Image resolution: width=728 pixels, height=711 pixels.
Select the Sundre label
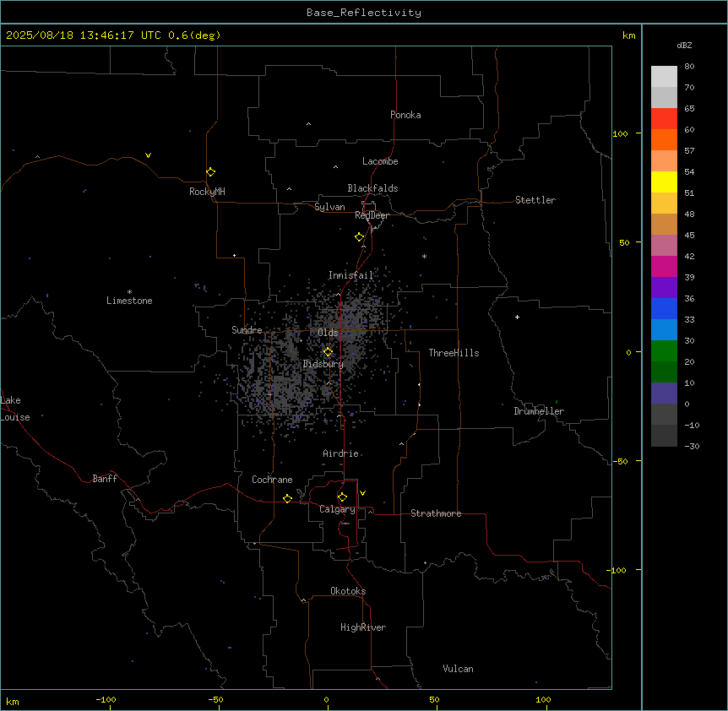(x=247, y=330)
